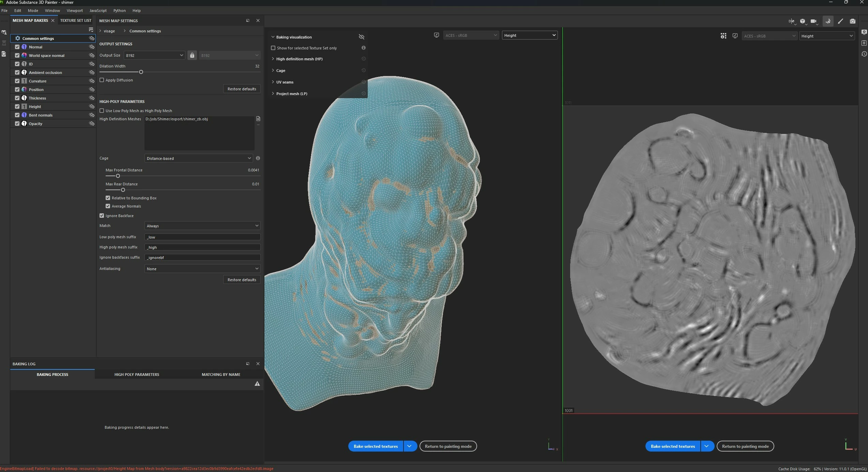Toggle baking visualization hidden-eye icon
Image resolution: width=868 pixels, height=472 pixels.
362,37
